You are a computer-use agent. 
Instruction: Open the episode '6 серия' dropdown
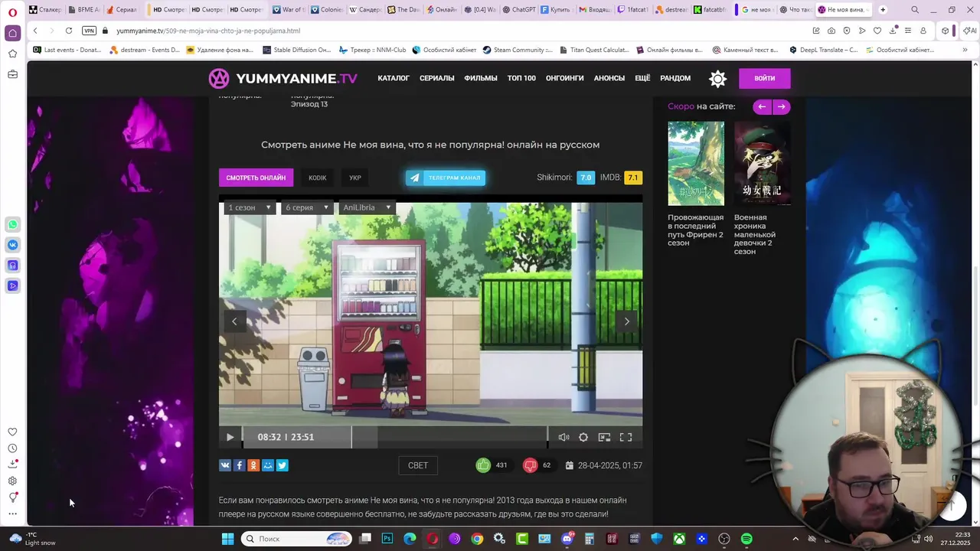click(307, 207)
